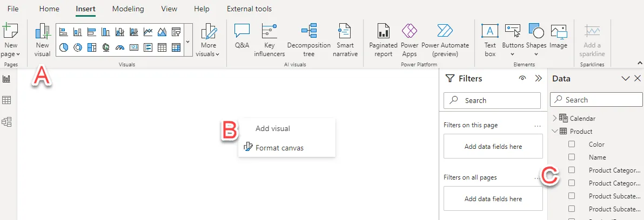Insert a treemap visual
The image size is (644, 220).
coord(92,47)
